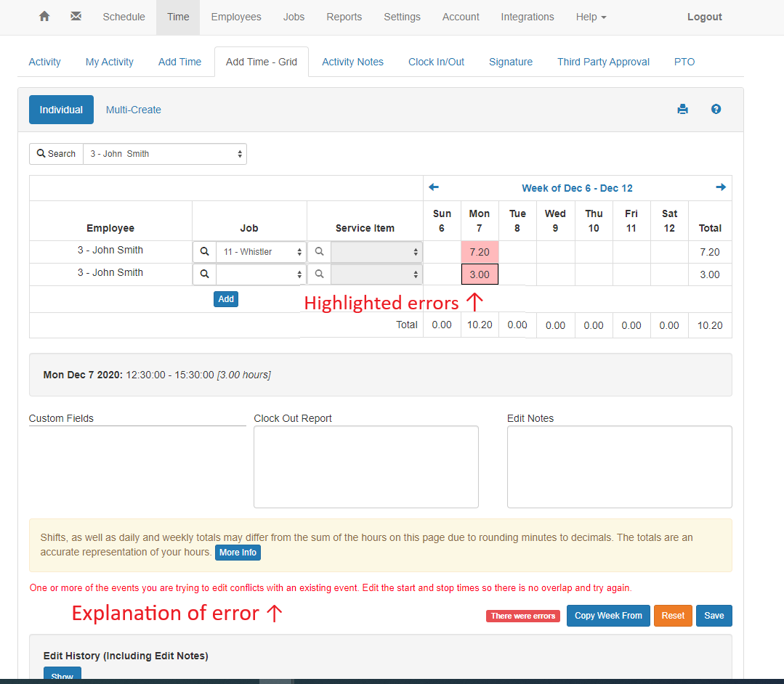
Task: Open the Help menu in navbar
Action: pos(590,17)
